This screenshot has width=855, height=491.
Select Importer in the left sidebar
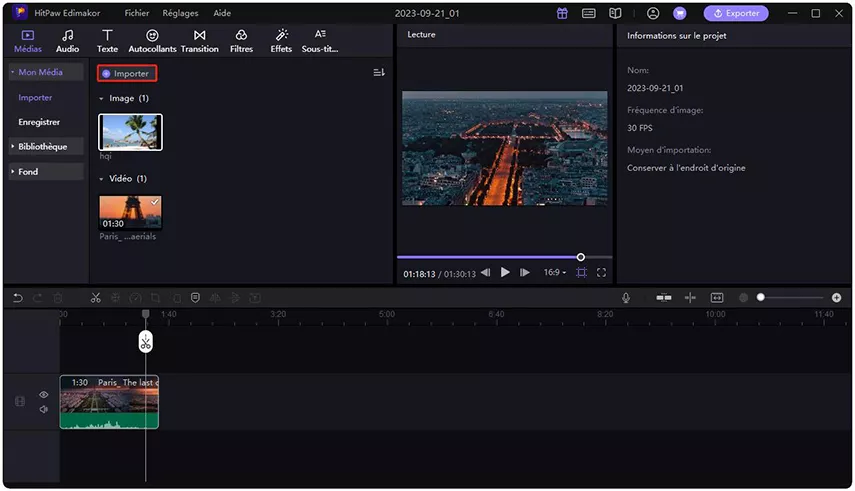[x=35, y=98]
